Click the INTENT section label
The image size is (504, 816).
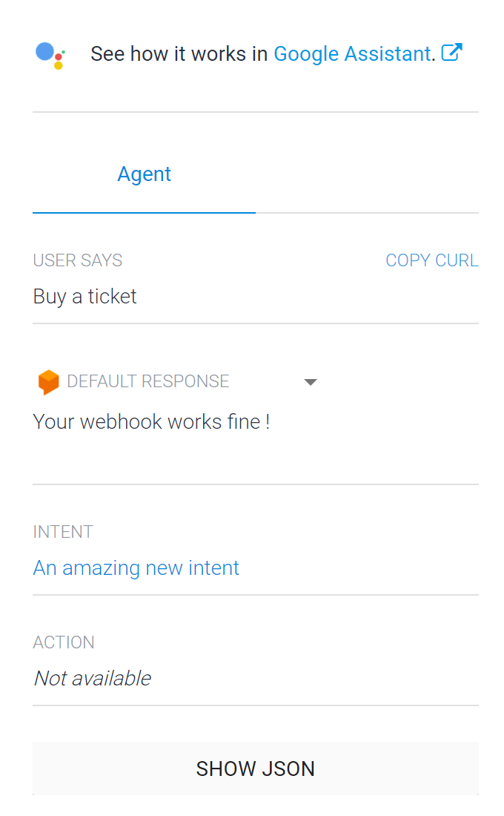63,532
